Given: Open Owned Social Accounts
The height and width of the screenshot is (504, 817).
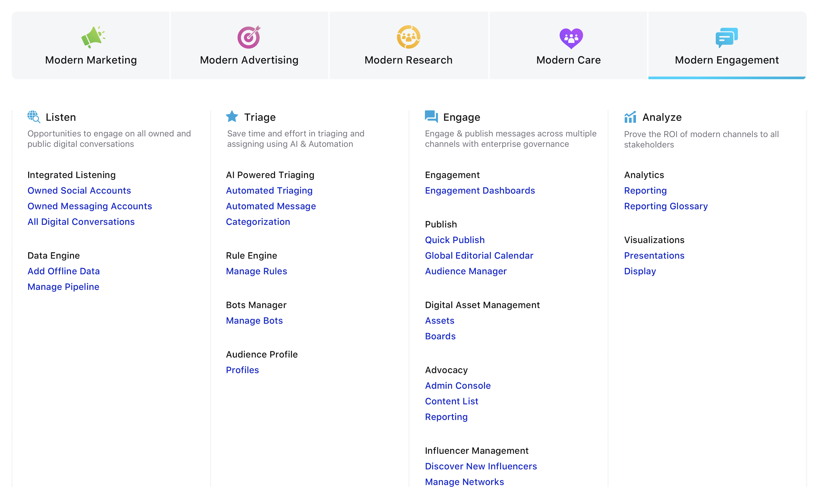Looking at the screenshot, I should 79,190.
